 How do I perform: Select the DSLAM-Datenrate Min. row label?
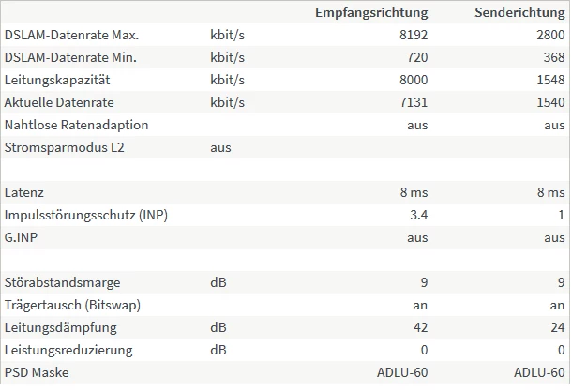click(70, 57)
